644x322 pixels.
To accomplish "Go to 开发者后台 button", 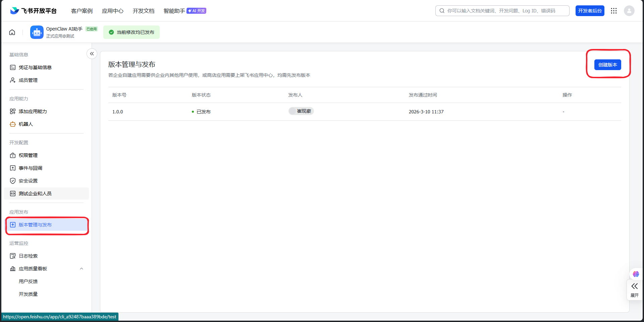I will (x=590, y=11).
